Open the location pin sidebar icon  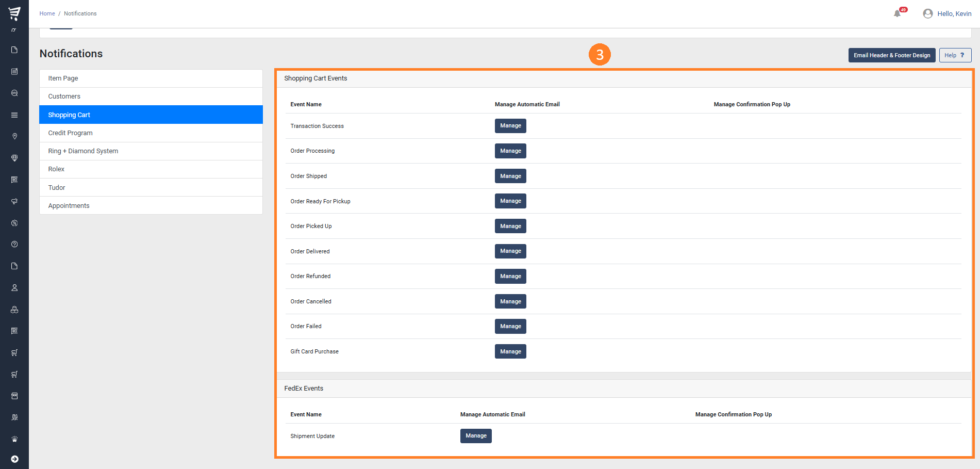[14, 137]
